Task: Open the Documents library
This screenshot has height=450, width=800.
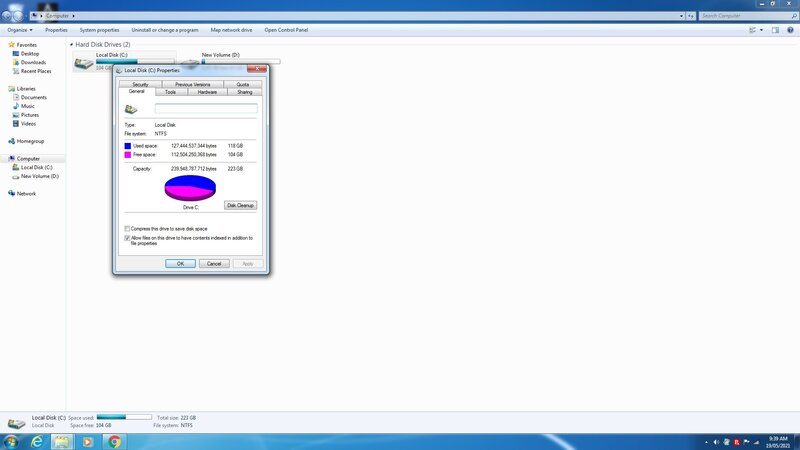Action: 33,97
